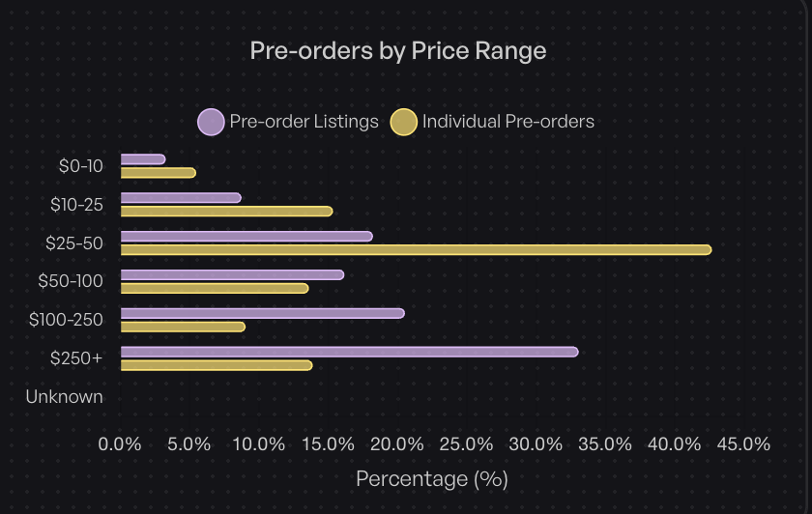Click the Unknown category axis label
This screenshot has height=514, width=812.
[64, 397]
